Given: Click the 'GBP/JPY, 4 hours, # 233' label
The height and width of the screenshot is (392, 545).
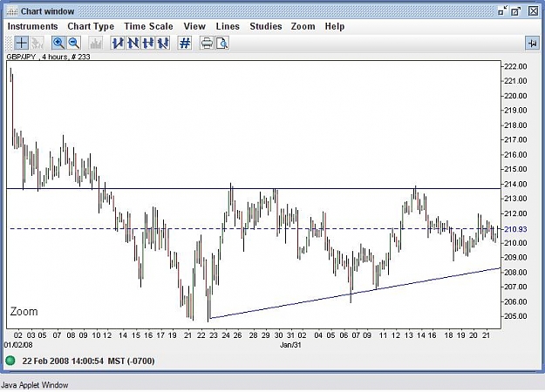Looking at the screenshot, I should click(x=48, y=57).
